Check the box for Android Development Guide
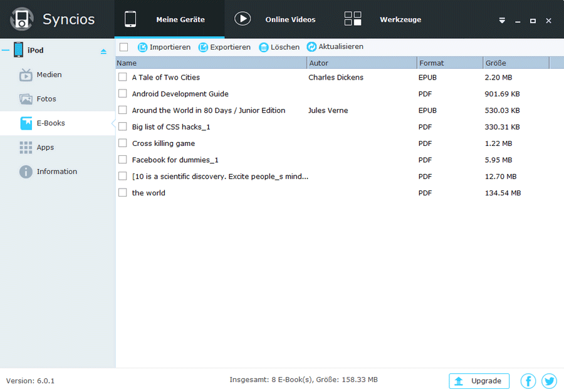Screen dimensions: 564x392 [123, 93]
